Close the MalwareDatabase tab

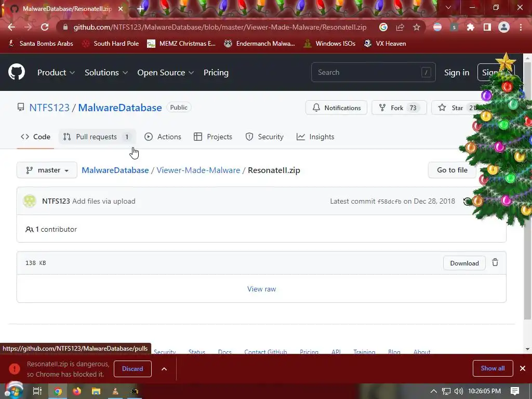pos(121,9)
